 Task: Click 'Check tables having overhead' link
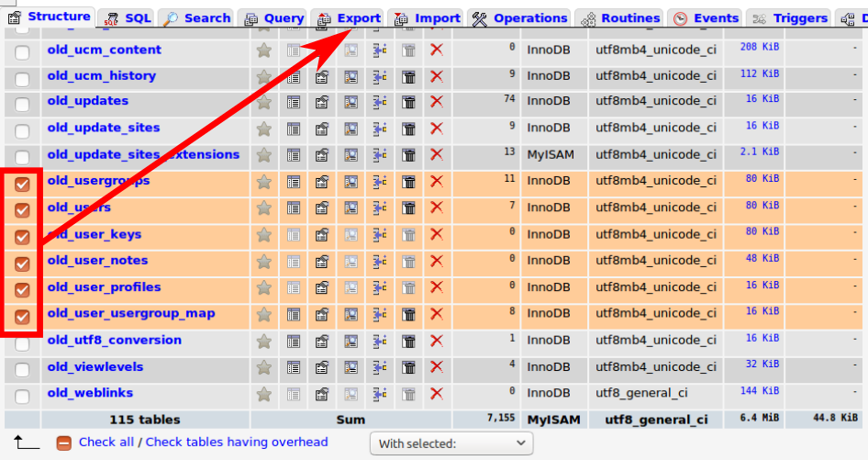point(237,443)
